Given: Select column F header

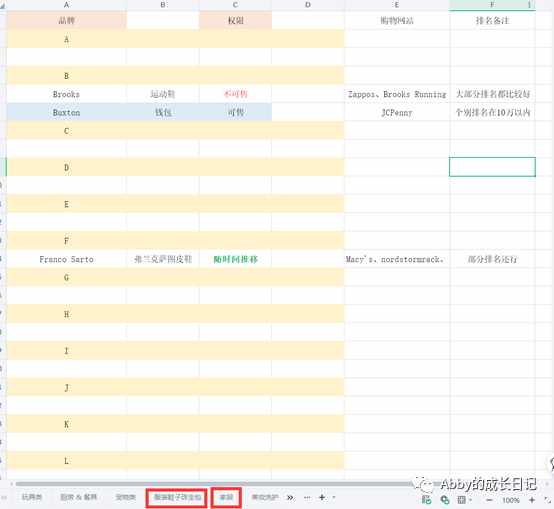Looking at the screenshot, I should (492, 5).
